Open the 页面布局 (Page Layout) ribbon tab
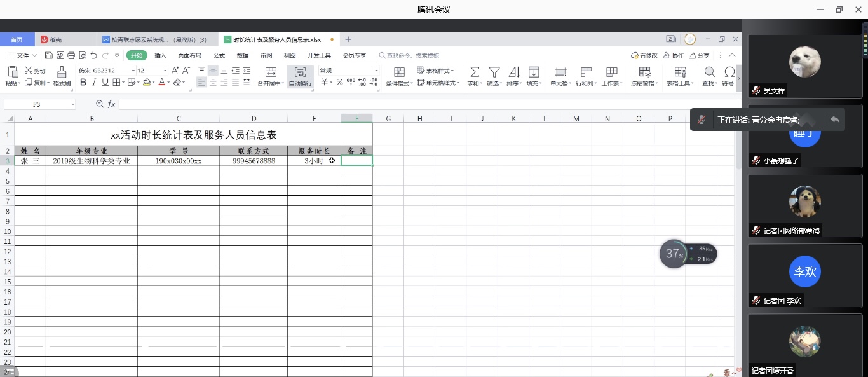Screen dimensions: 868x377 click(x=189, y=55)
